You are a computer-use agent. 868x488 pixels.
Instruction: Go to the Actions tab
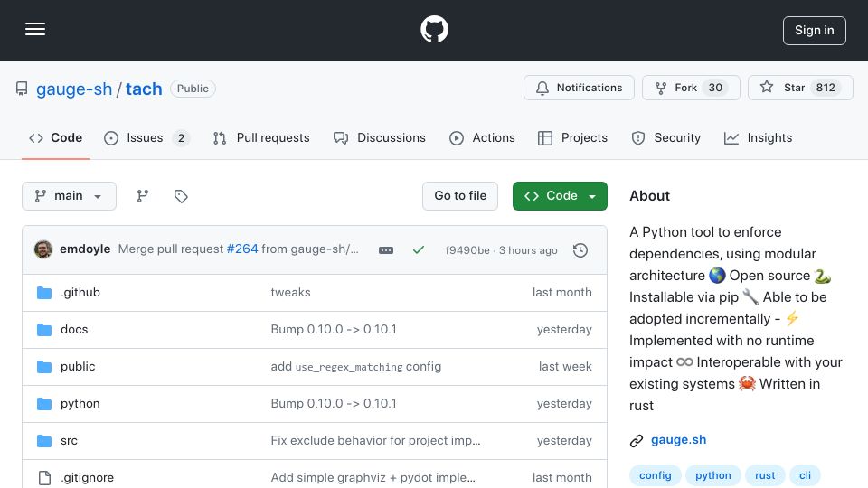(482, 137)
